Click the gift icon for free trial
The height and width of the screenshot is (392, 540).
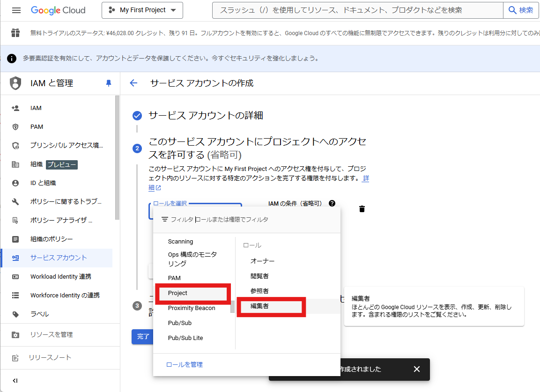click(15, 33)
